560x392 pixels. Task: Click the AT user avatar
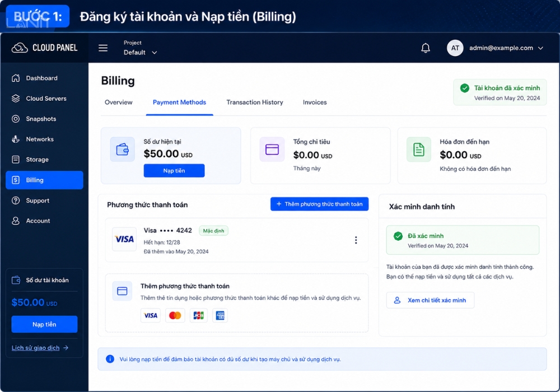pyautogui.click(x=455, y=48)
